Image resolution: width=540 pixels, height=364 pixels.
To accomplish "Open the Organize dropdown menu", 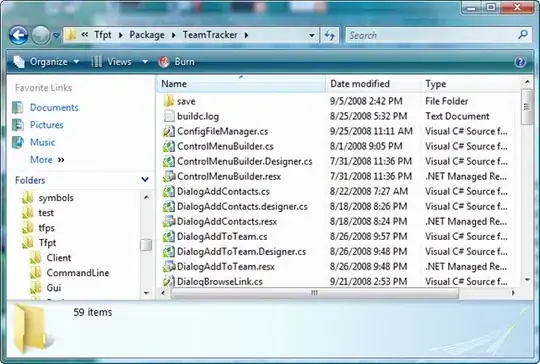I will pyautogui.click(x=46, y=62).
